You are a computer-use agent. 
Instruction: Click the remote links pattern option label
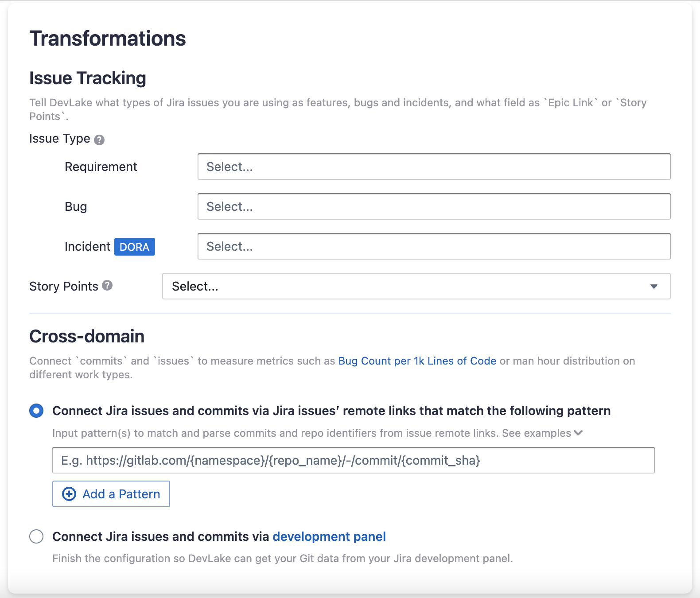click(331, 411)
